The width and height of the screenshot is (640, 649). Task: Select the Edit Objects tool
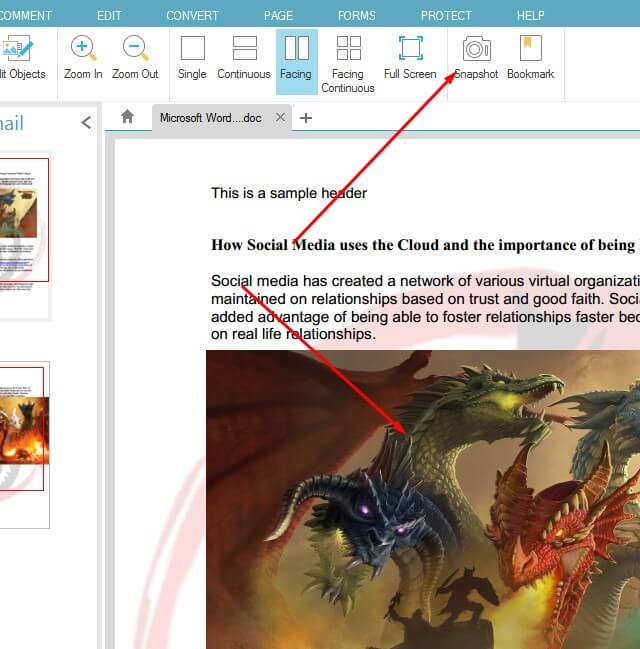click(22, 59)
